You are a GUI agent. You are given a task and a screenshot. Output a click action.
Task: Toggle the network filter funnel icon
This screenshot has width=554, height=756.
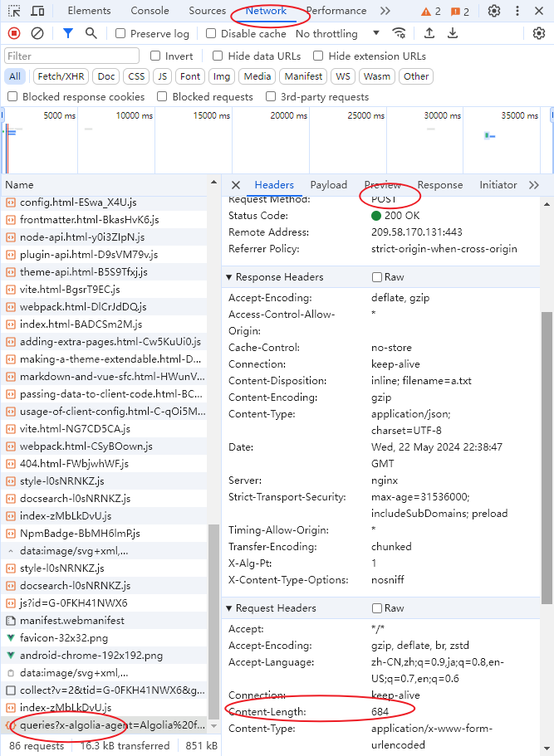[68, 33]
